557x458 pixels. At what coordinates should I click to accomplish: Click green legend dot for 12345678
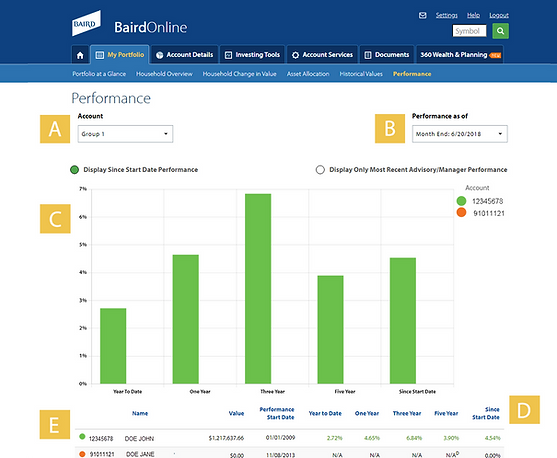point(461,201)
